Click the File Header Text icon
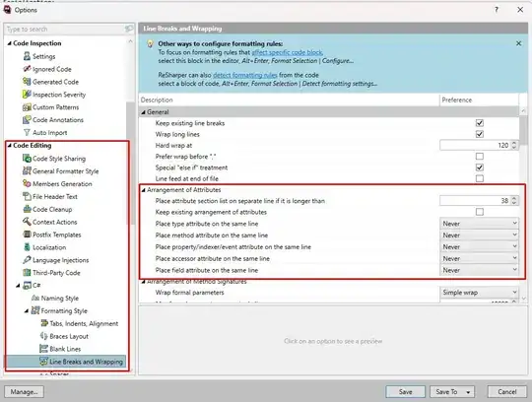 (x=27, y=196)
